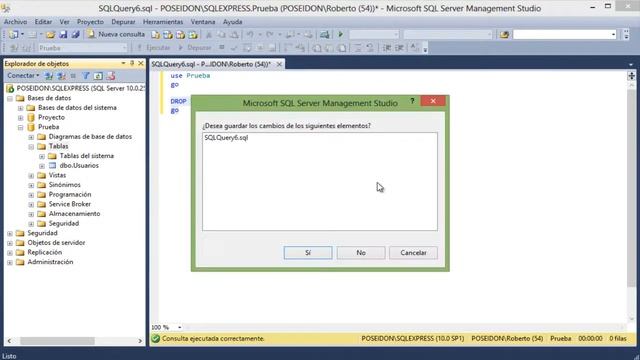Open the Depurar menu

point(123,22)
